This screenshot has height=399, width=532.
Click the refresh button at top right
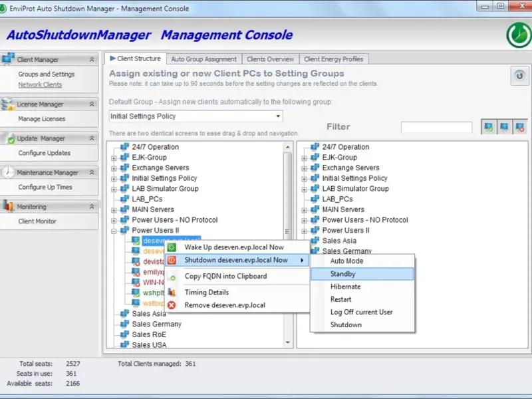[x=519, y=76]
